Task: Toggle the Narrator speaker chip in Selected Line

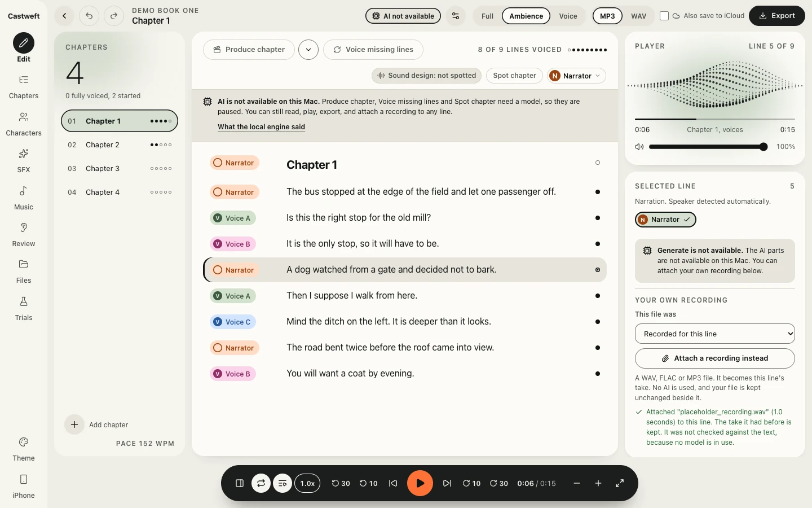Action: (x=665, y=220)
